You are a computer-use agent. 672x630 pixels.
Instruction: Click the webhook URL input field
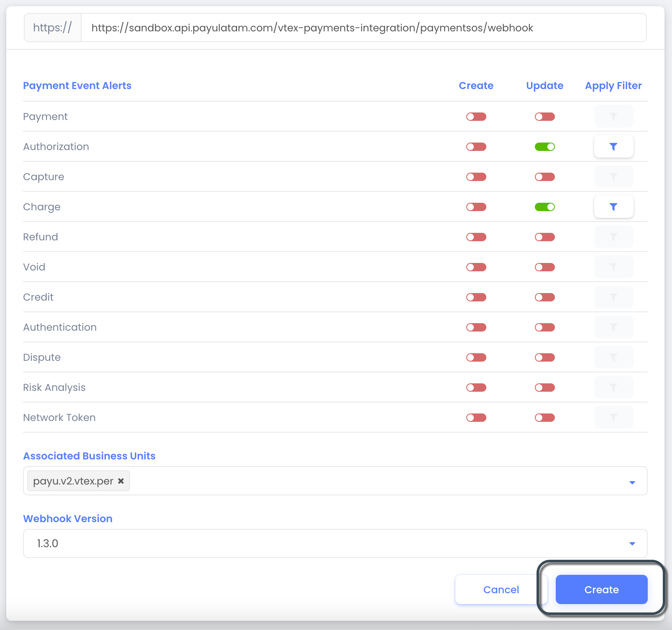click(364, 28)
